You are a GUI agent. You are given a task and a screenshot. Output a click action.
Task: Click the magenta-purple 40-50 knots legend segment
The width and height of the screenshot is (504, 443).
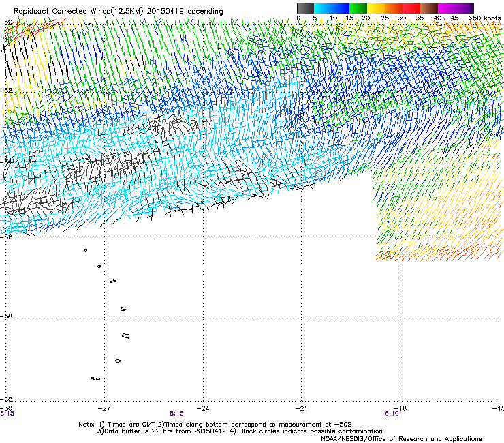point(456,8)
